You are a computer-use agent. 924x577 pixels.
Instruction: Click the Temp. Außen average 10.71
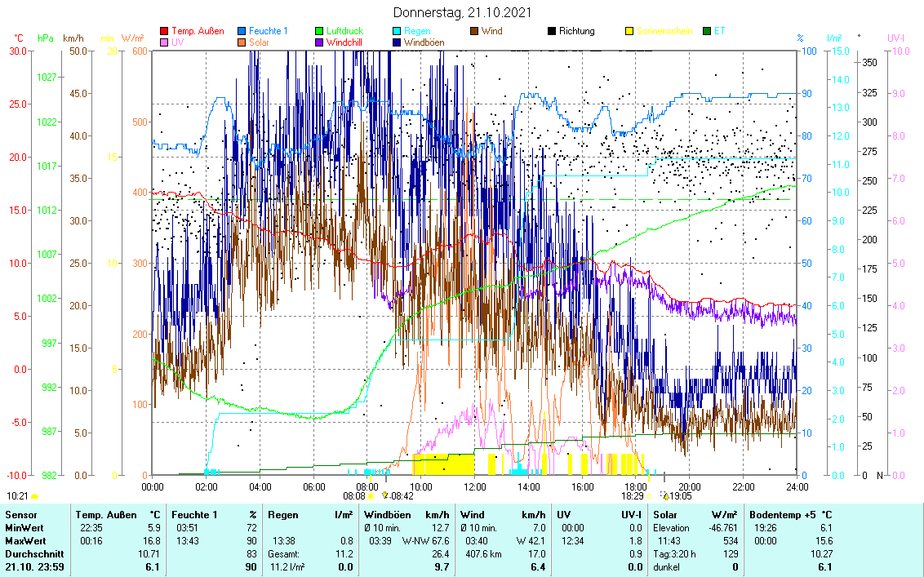(x=149, y=554)
